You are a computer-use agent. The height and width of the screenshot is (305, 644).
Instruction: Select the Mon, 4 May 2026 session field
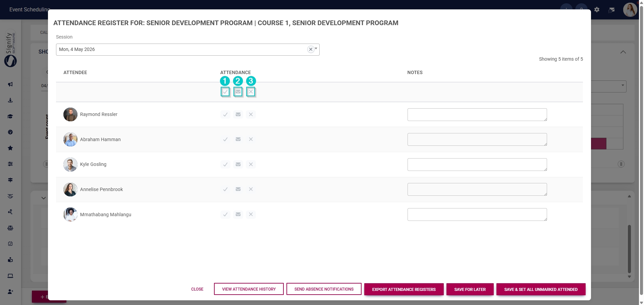[187, 50]
